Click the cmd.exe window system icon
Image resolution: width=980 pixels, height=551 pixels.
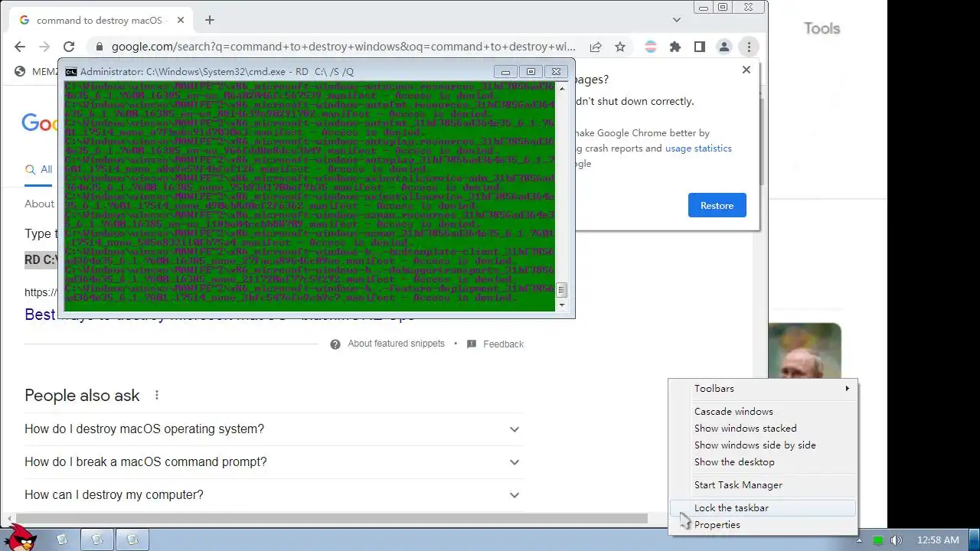click(70, 72)
